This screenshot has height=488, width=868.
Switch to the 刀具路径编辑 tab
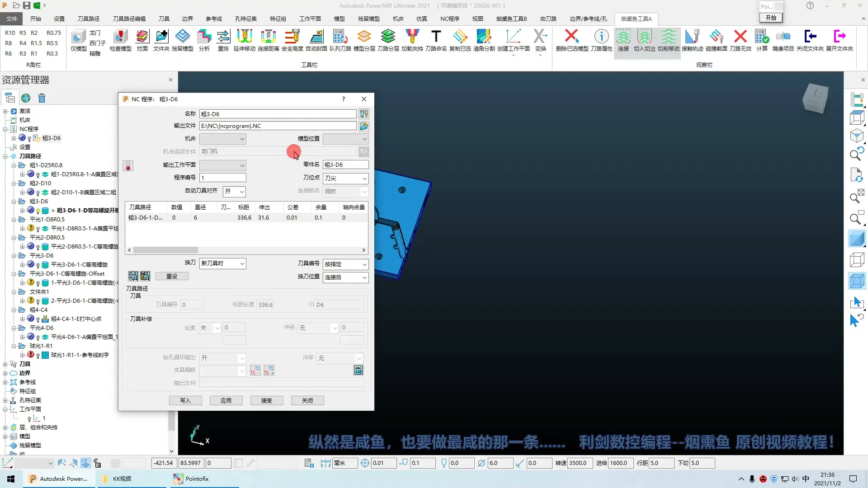[x=129, y=19]
